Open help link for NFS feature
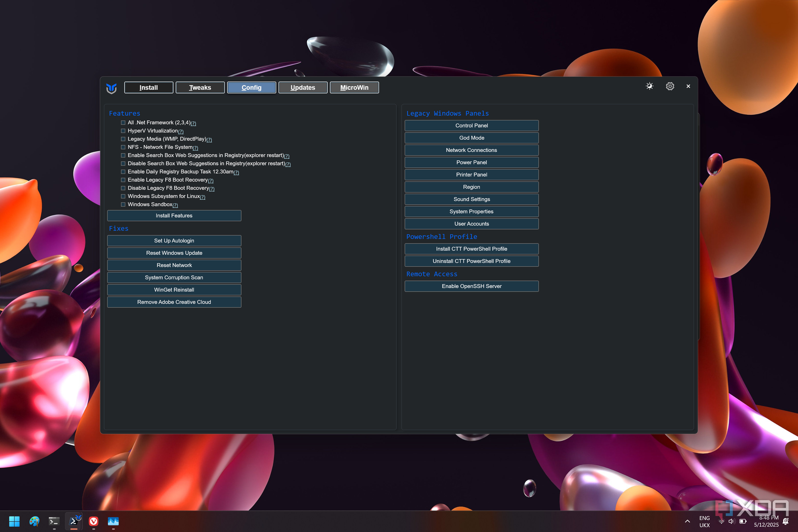Viewport: 798px width, 532px height. coord(195,148)
